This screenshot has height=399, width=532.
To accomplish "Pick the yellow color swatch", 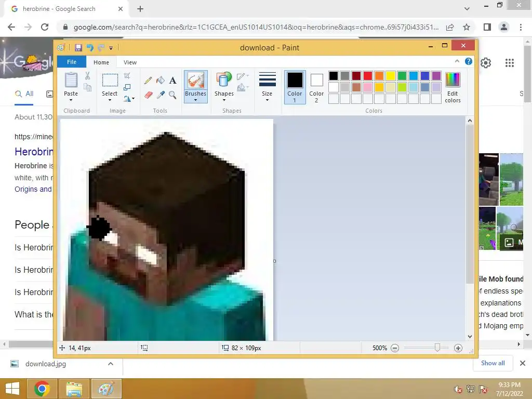I will (391, 76).
